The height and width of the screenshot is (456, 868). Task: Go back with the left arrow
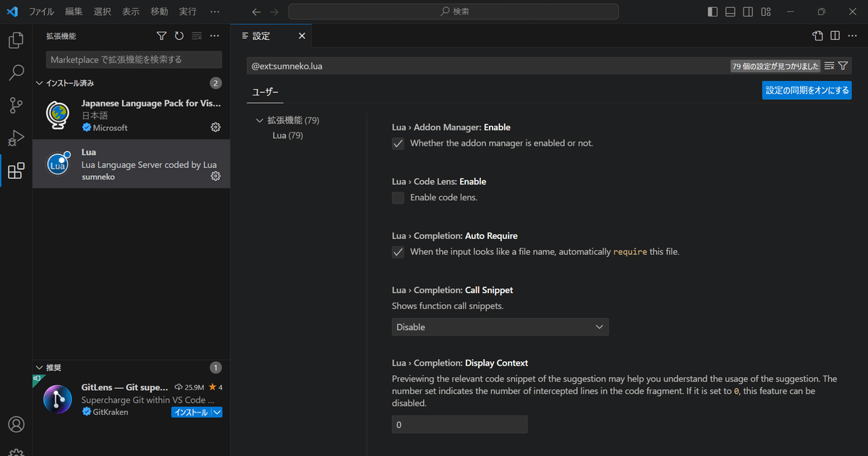click(256, 12)
